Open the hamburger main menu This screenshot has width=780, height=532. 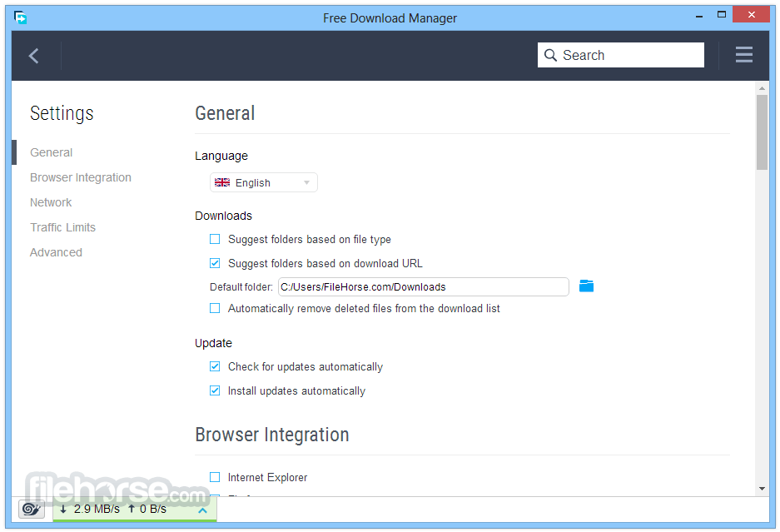pos(743,55)
